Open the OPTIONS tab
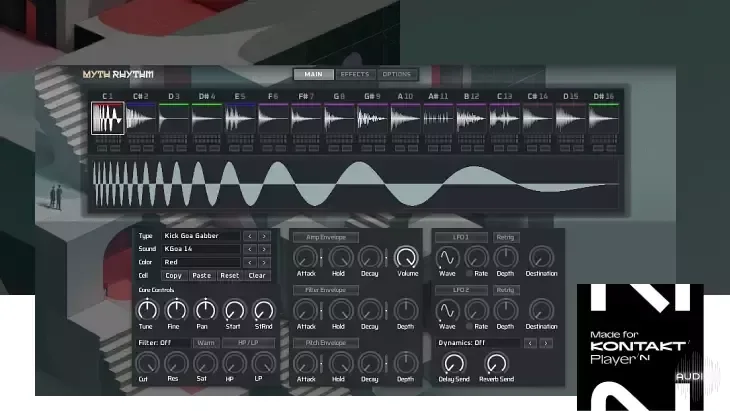Image resolution: width=730 pixels, height=411 pixels. (x=397, y=74)
